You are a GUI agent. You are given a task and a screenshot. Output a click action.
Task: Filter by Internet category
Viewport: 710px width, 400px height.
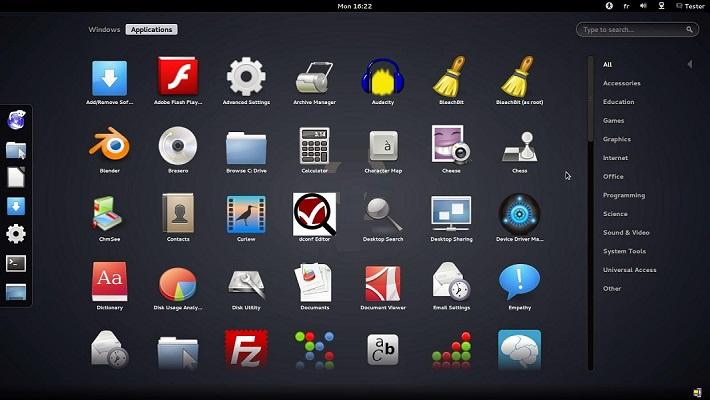coord(615,158)
